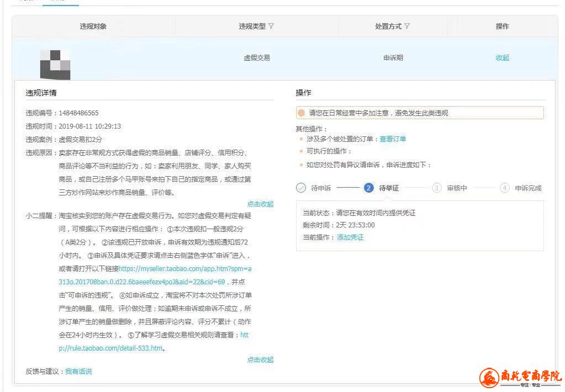The height and width of the screenshot is (392, 565).
Task: Click the 可执行的操作 bullet text
Action: [x=329, y=151]
